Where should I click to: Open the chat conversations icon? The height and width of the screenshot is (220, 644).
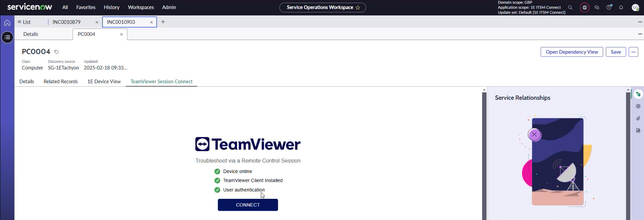(x=597, y=7)
